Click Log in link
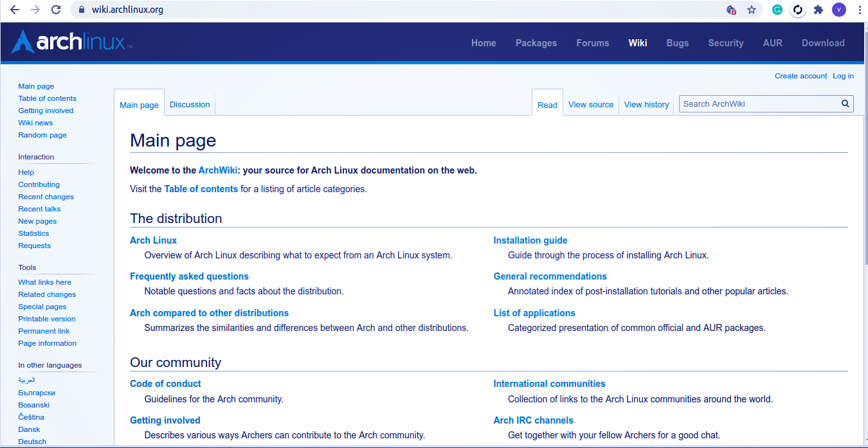Image resolution: width=868 pixels, height=448 pixels. [x=843, y=76]
